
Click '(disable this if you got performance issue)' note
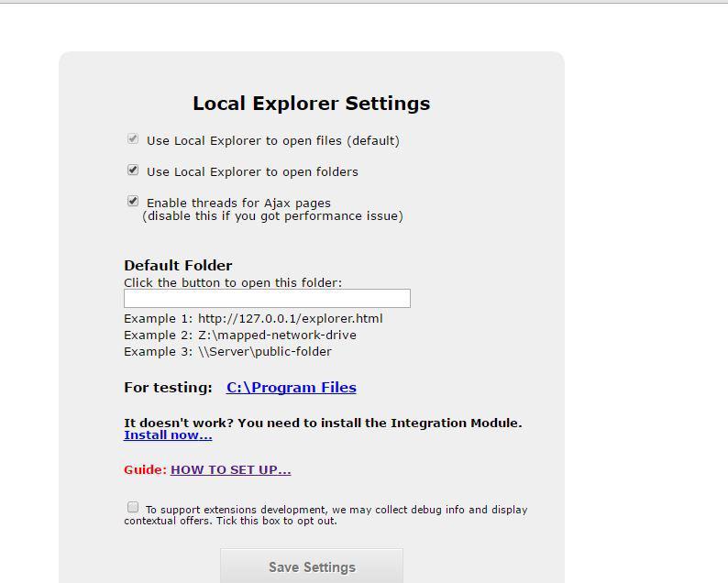[x=272, y=216]
